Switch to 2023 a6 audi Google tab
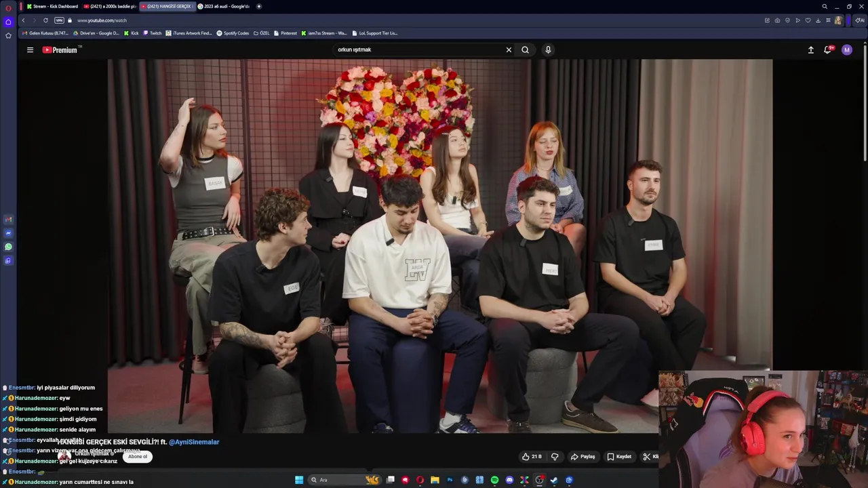This screenshot has width=868, height=488. (224, 6)
